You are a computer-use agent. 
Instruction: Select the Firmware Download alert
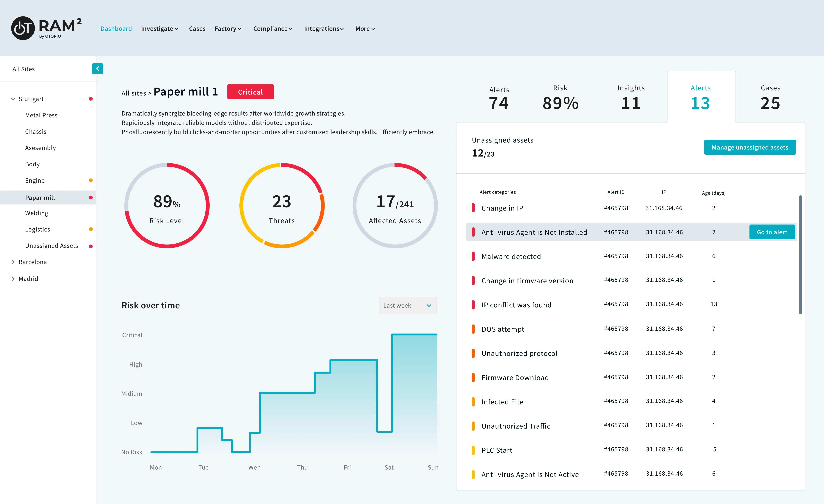(x=631, y=378)
